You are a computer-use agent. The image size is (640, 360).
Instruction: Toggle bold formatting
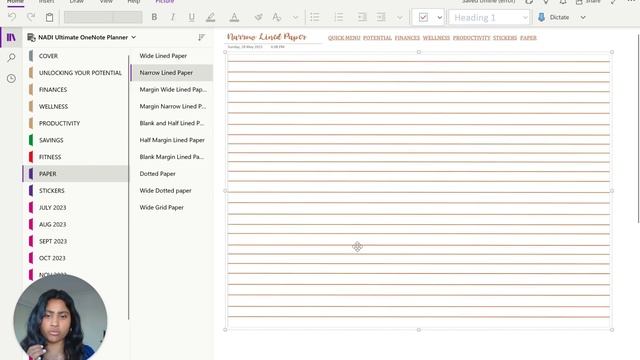click(154, 17)
